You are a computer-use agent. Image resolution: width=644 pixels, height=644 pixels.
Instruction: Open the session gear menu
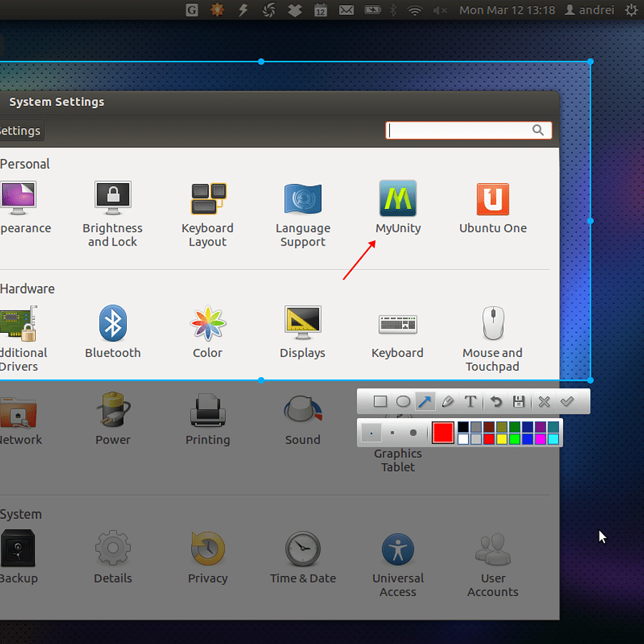pyautogui.click(x=633, y=10)
